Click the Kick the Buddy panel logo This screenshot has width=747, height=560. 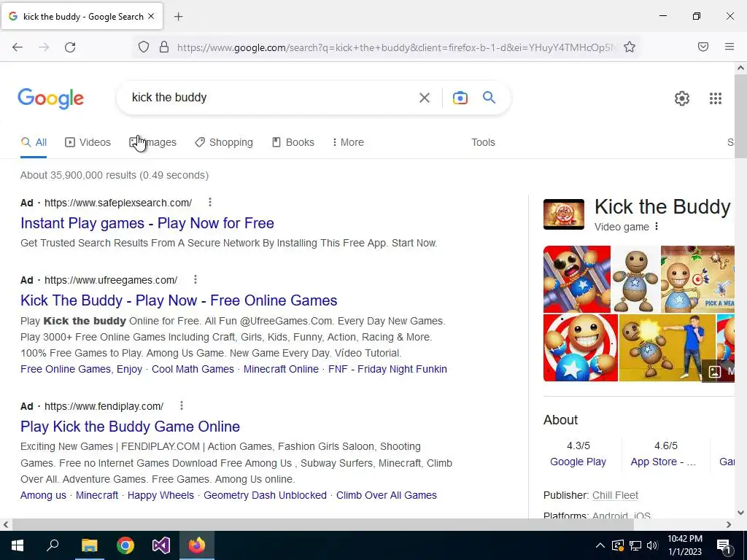(564, 214)
